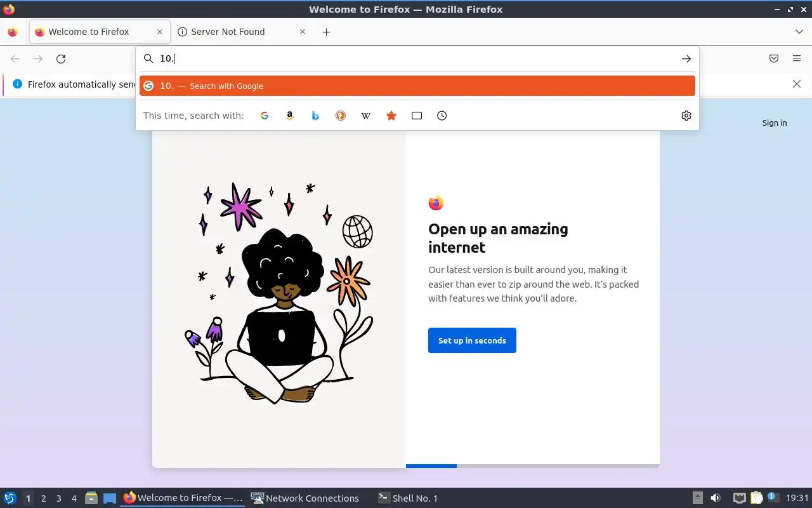
Task: Search this time with DuckDuckGo
Action: pos(341,116)
